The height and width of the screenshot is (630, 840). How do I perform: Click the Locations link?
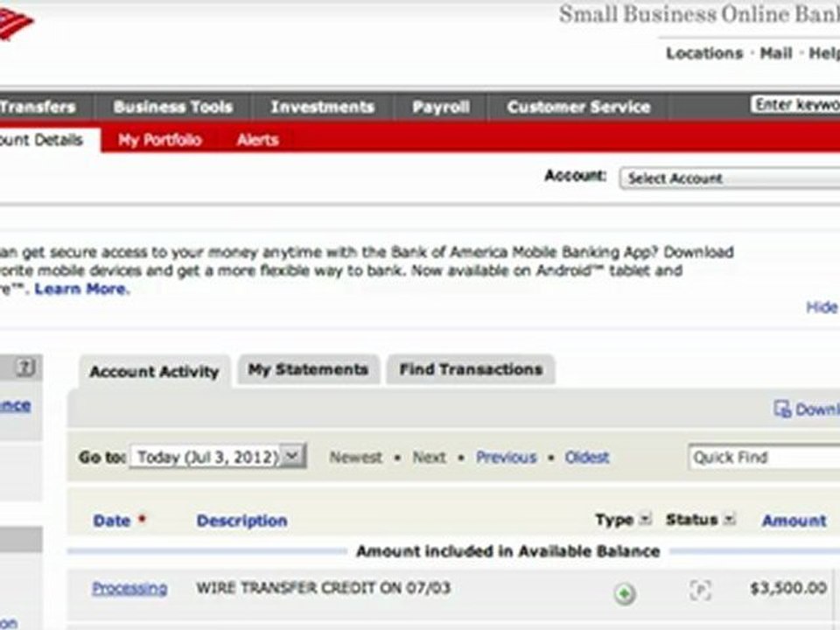click(704, 53)
